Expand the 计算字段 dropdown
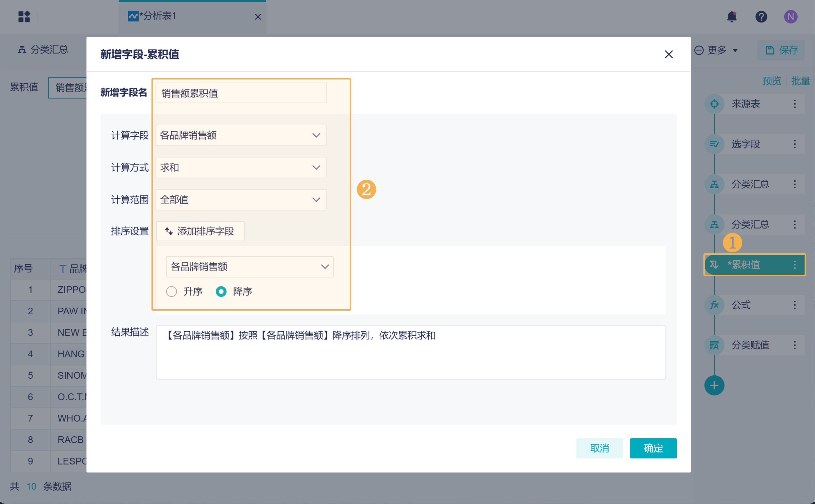This screenshot has width=815, height=504. [x=241, y=135]
